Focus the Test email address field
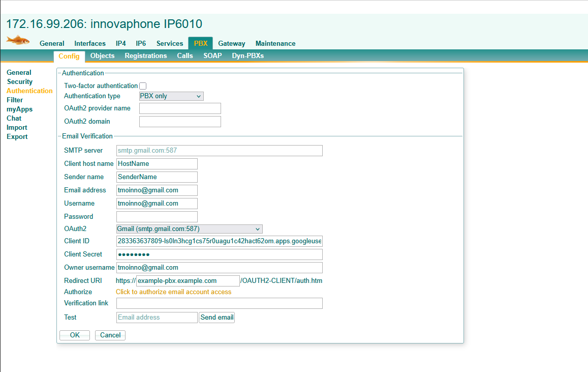The image size is (588, 372). pyautogui.click(x=157, y=318)
